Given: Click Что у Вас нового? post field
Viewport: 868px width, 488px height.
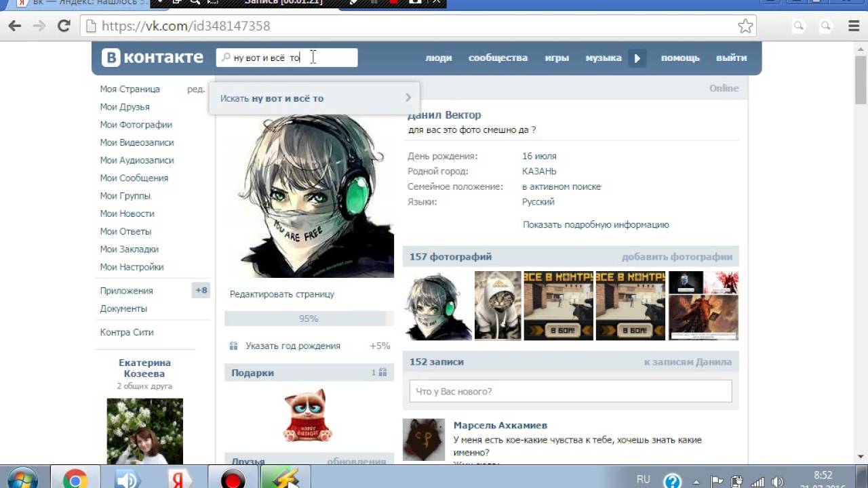Looking at the screenshot, I should point(570,391).
